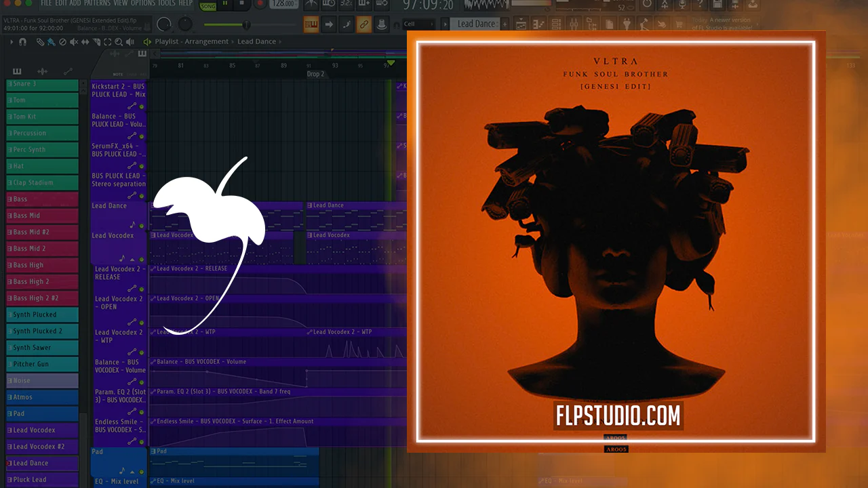Open the FILE menu
Image resolution: width=868 pixels, height=488 pixels.
(47, 3)
